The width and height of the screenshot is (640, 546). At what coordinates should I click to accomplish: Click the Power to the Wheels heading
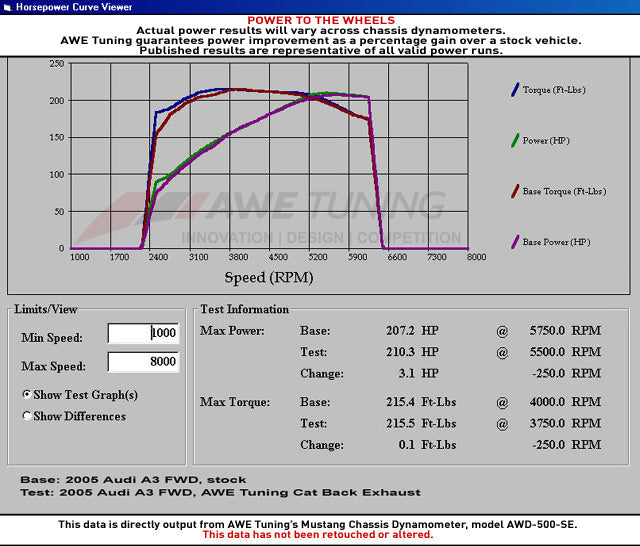click(319, 20)
